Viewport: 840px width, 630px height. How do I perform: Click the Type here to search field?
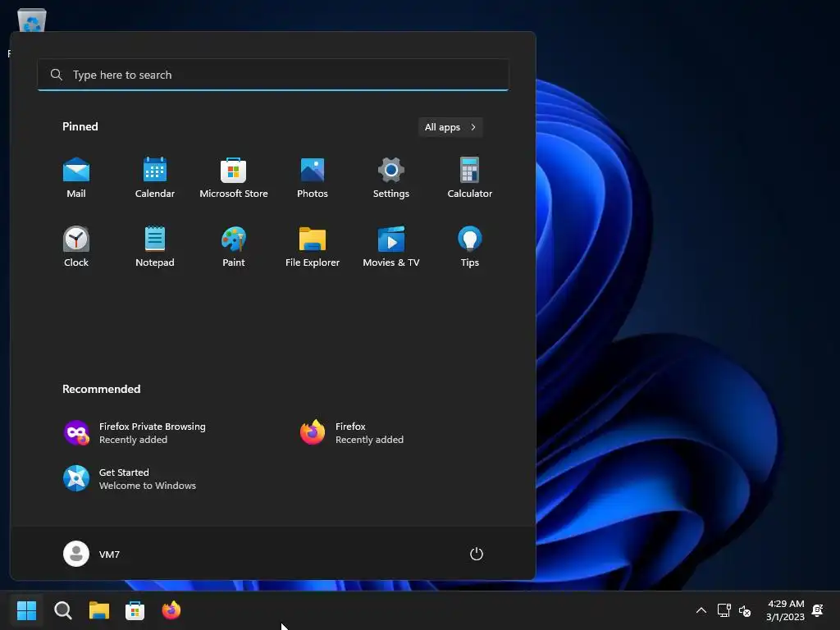(273, 75)
